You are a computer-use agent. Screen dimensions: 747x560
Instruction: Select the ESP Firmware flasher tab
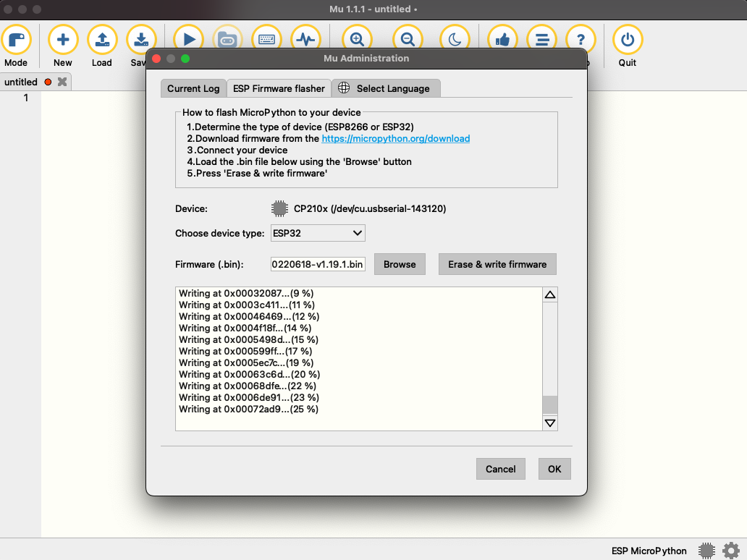pos(279,88)
